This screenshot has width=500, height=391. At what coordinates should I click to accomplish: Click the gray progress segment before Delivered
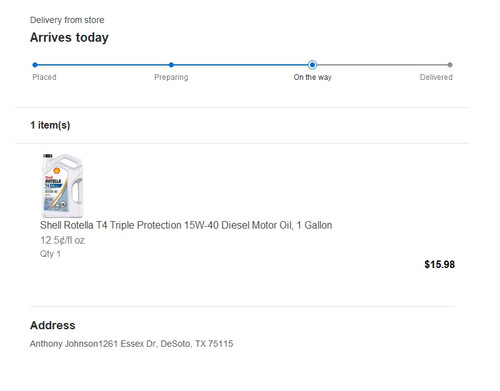pyautogui.click(x=382, y=65)
